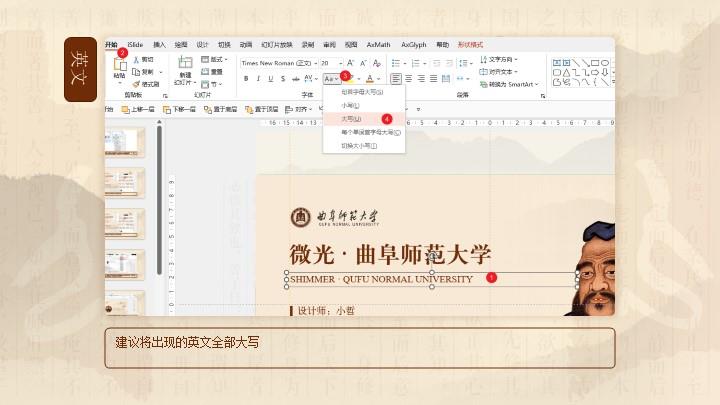
Task: Switch to the 幻灯片放映 tab
Action: [277, 45]
